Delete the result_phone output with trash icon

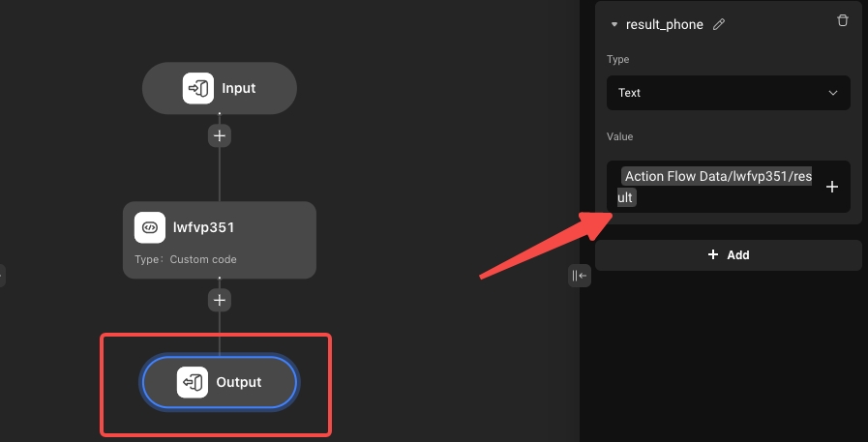coord(842,20)
